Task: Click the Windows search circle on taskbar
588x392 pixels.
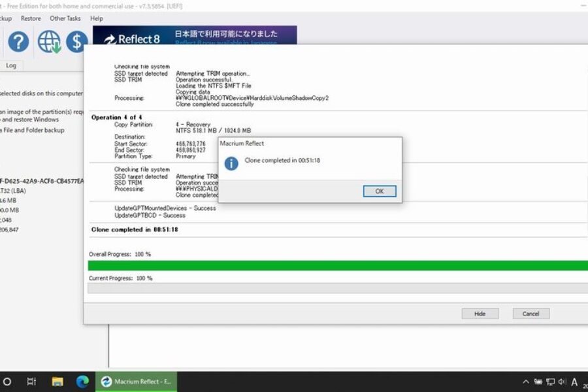Action: [7, 382]
